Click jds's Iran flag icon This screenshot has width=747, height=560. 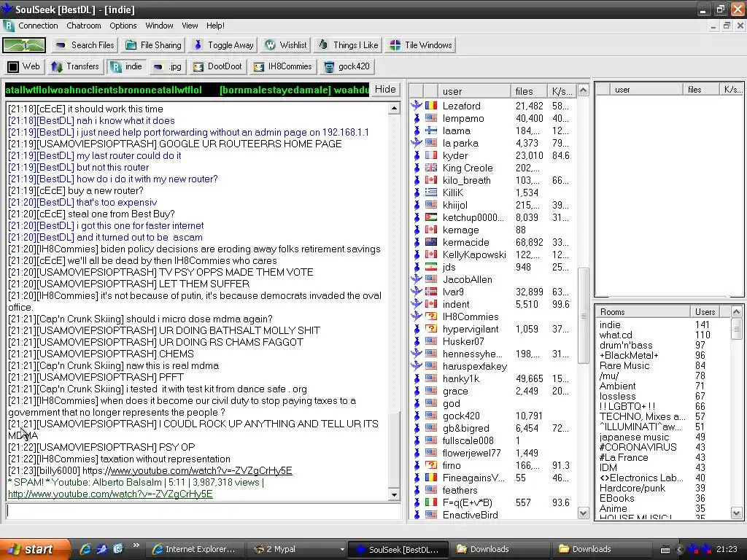coord(431,267)
